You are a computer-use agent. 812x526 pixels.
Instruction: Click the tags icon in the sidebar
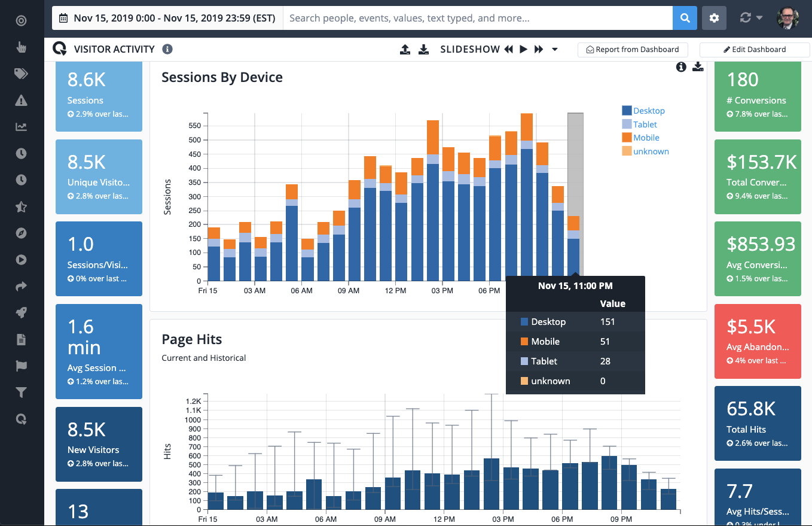21,74
